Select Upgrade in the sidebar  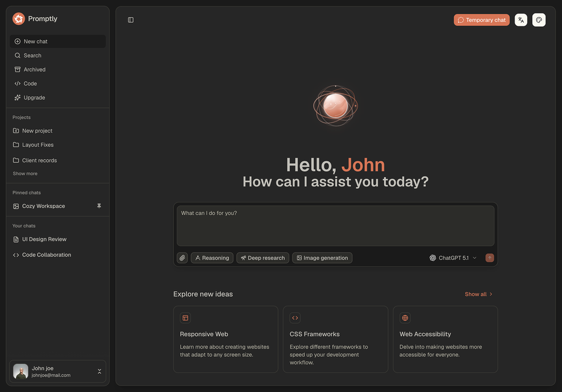(x=58, y=97)
